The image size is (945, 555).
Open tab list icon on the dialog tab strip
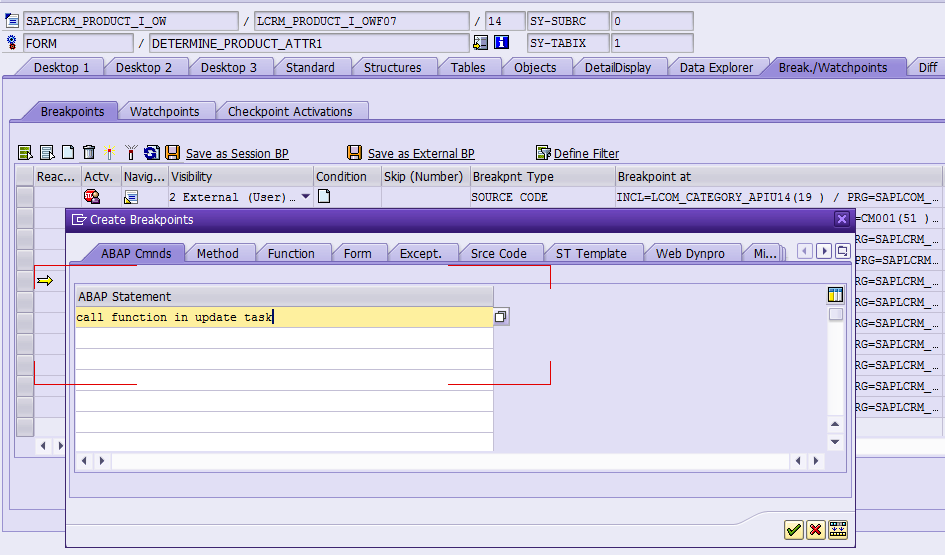coord(843,251)
